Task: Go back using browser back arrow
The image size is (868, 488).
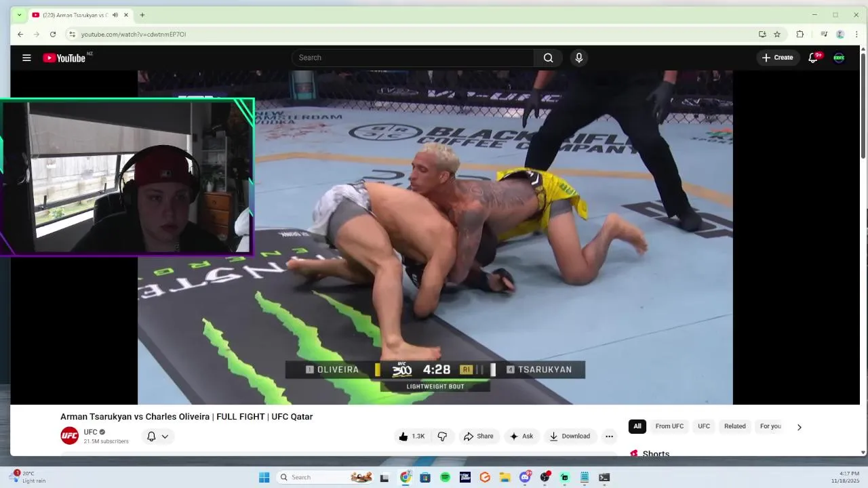Action: [x=20, y=34]
